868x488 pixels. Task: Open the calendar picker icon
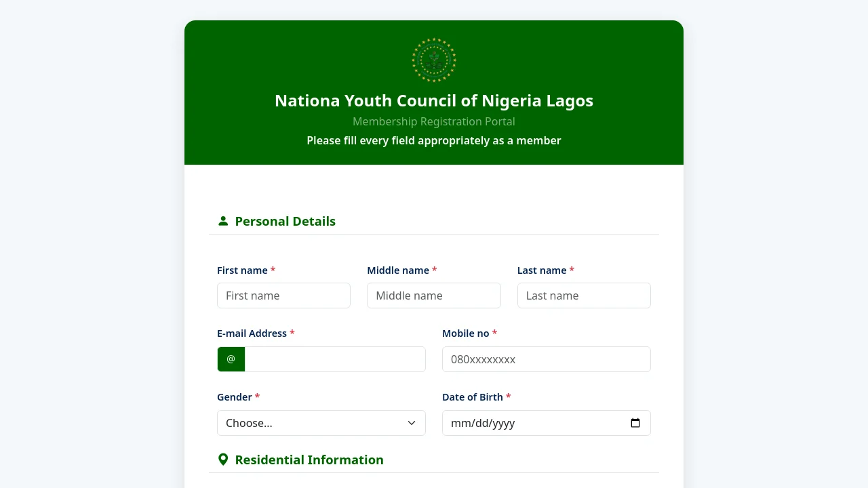635,423
